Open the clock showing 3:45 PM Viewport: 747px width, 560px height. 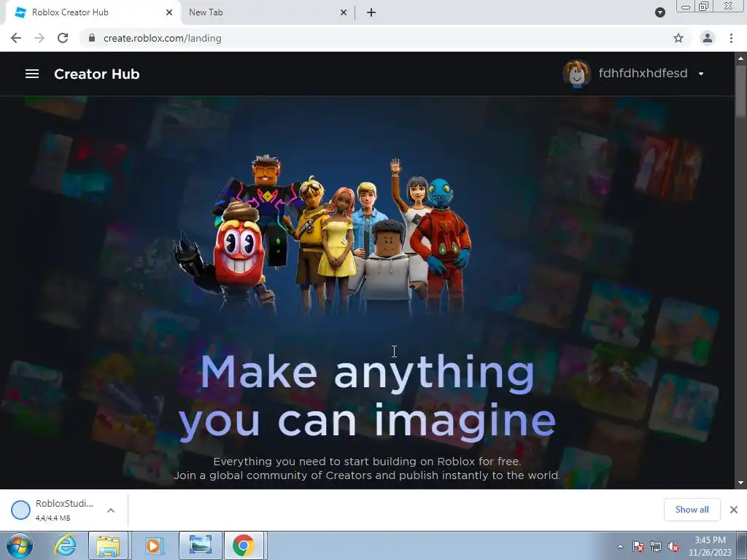[x=710, y=546]
